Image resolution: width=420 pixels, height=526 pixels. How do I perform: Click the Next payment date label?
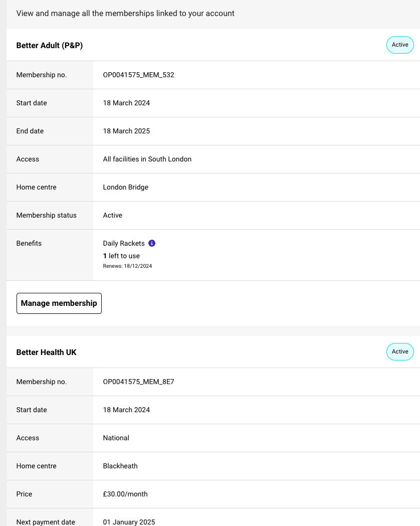click(46, 522)
